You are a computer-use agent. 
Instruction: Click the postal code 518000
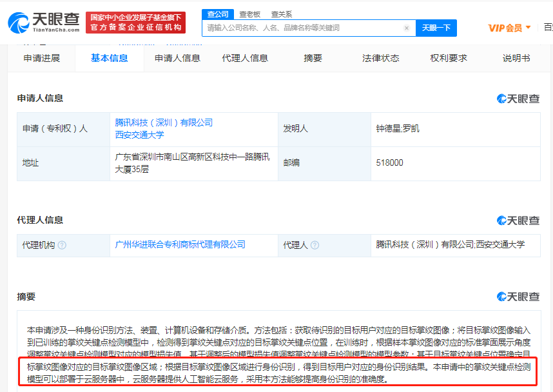(390, 162)
